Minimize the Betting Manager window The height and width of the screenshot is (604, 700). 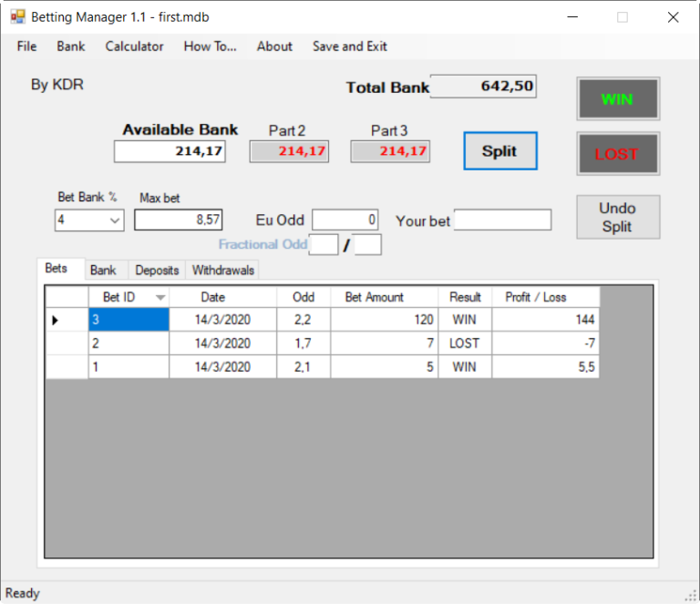572,17
